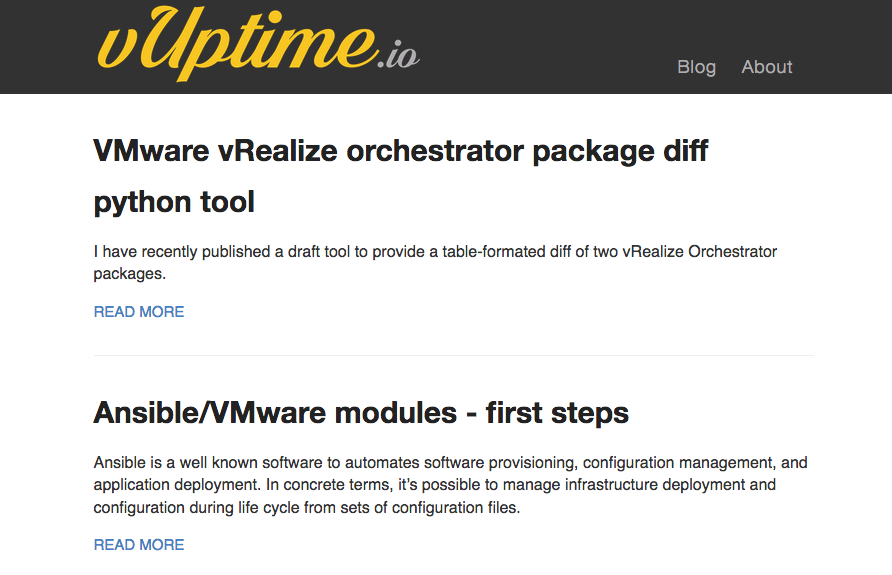
Task: Click "vRealize Orchestrator" in the first summary
Action: 700,251
